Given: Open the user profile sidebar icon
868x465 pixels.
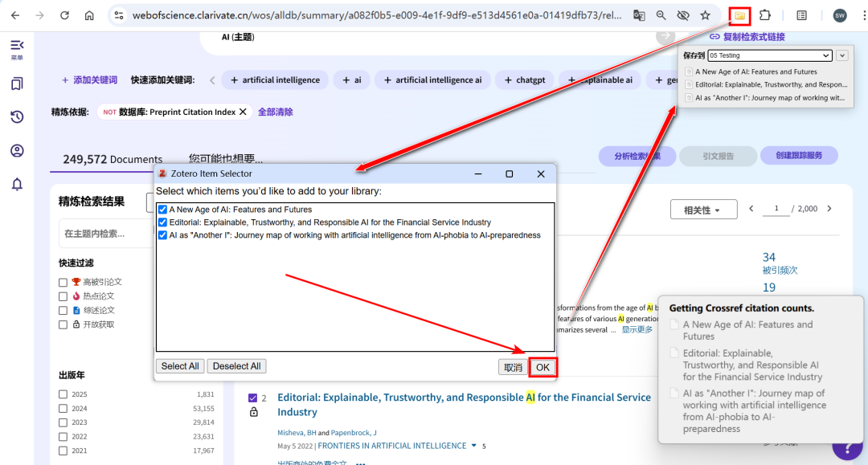Looking at the screenshot, I should click(17, 151).
